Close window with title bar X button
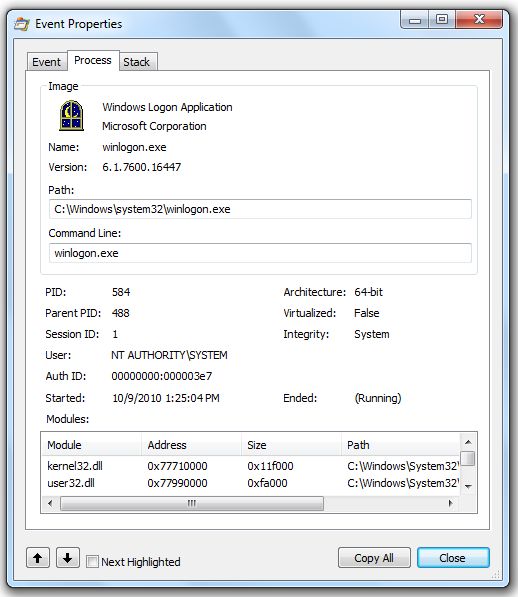 pos(479,20)
